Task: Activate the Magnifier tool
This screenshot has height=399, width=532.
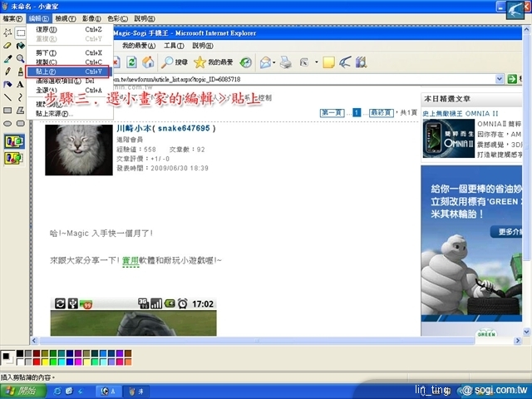Action: click(21, 59)
